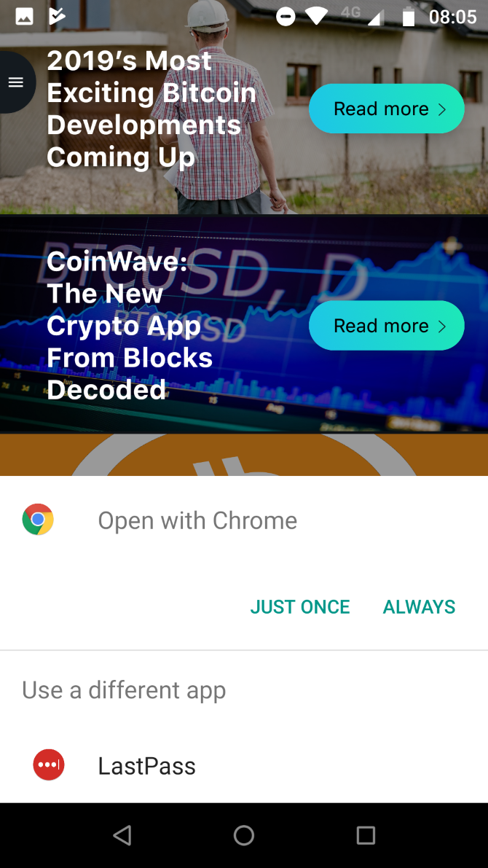Tap the Wi-Fi signal status icon

(317, 17)
